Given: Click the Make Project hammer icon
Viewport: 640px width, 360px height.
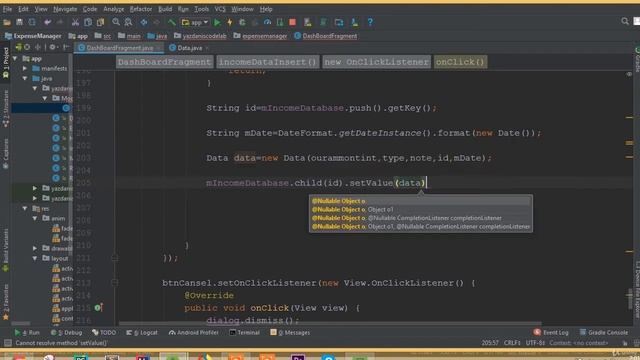Looking at the screenshot, I should (172, 22).
